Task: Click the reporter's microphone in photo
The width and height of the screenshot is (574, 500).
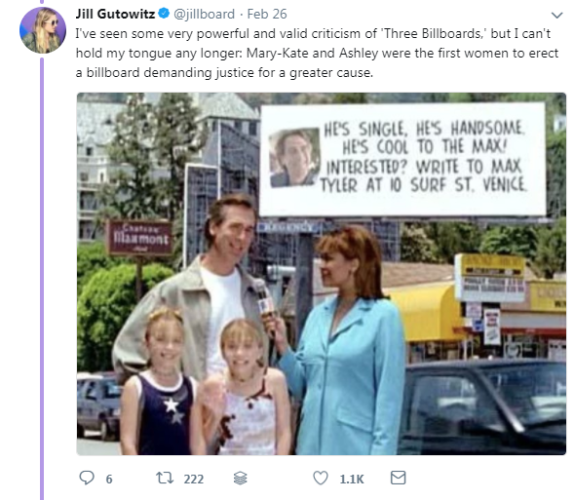Action: tap(264, 299)
